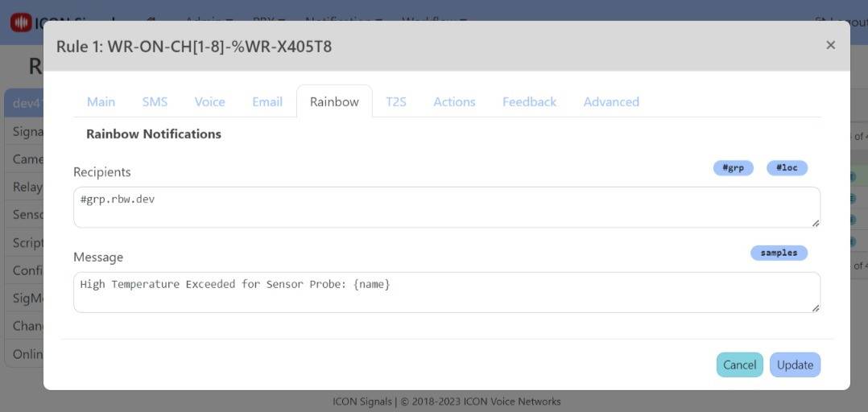Open the SMS tab

tap(155, 101)
